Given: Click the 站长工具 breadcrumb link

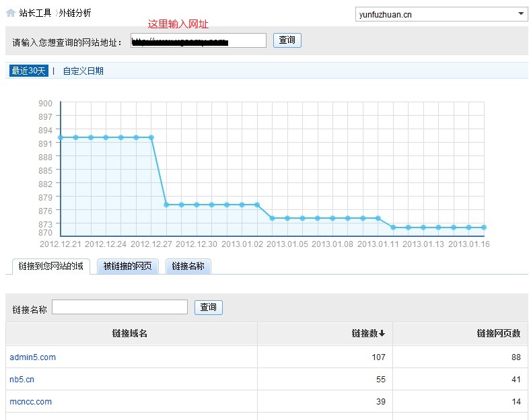Looking at the screenshot, I should pyautogui.click(x=35, y=13).
